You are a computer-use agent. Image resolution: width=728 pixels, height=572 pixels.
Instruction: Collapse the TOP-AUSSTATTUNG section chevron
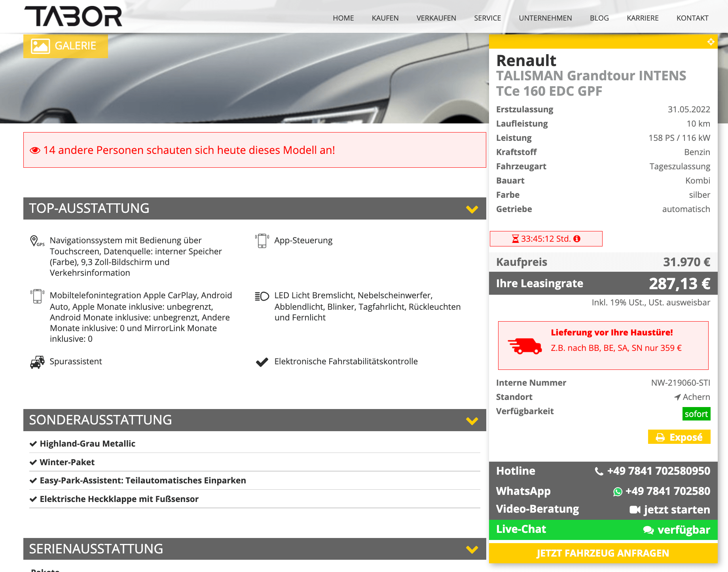pos(472,209)
